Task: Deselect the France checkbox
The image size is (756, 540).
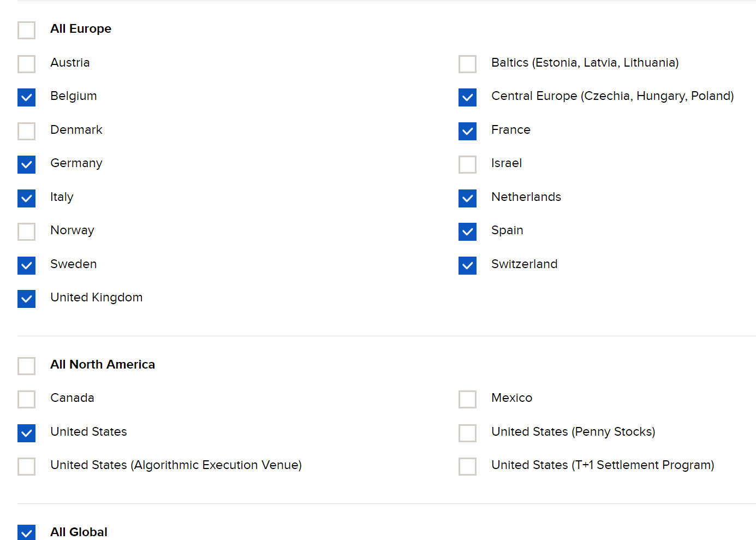Action: [x=467, y=131]
